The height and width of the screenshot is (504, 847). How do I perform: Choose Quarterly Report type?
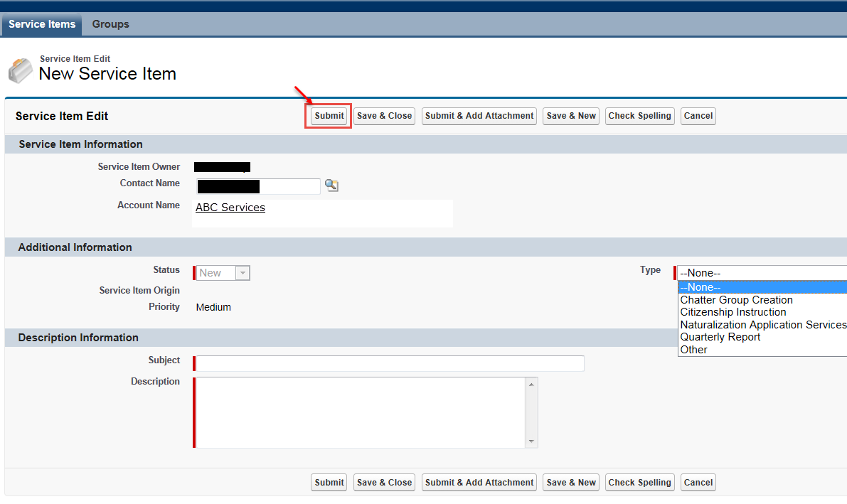tap(762, 337)
